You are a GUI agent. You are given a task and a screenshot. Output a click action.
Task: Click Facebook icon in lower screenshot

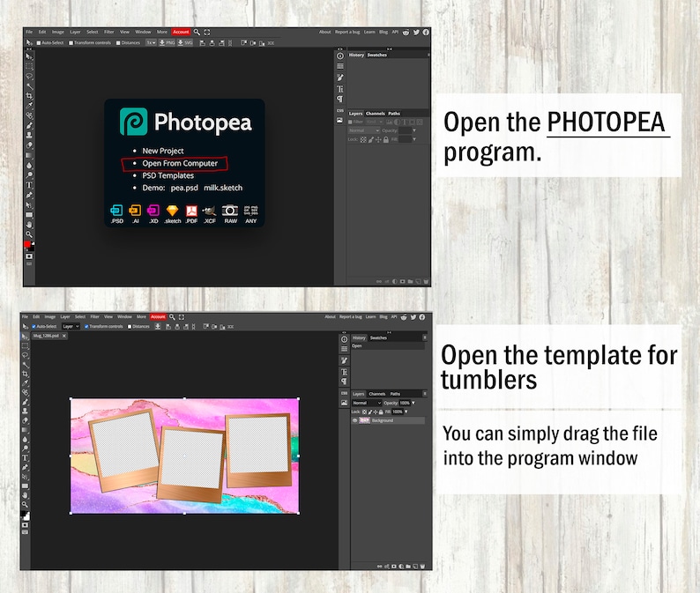tap(422, 317)
